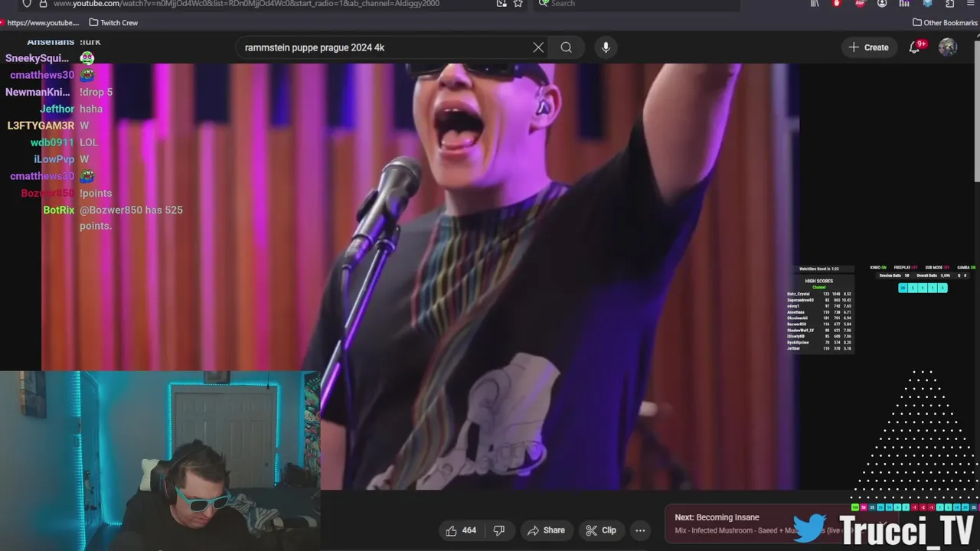Open the Other Bookmarks folder

[x=945, y=23]
